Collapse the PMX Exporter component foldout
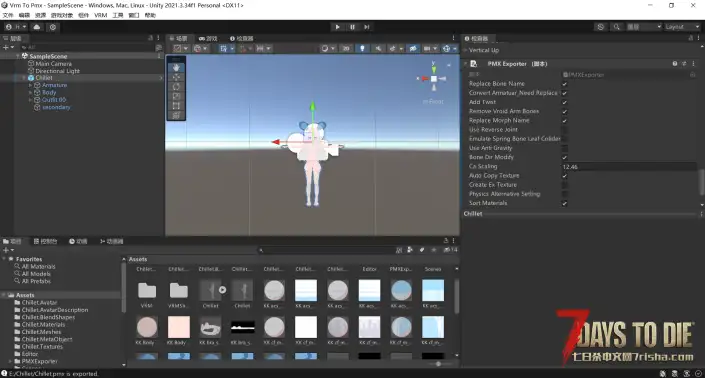This screenshot has width=705, height=378. [466, 64]
